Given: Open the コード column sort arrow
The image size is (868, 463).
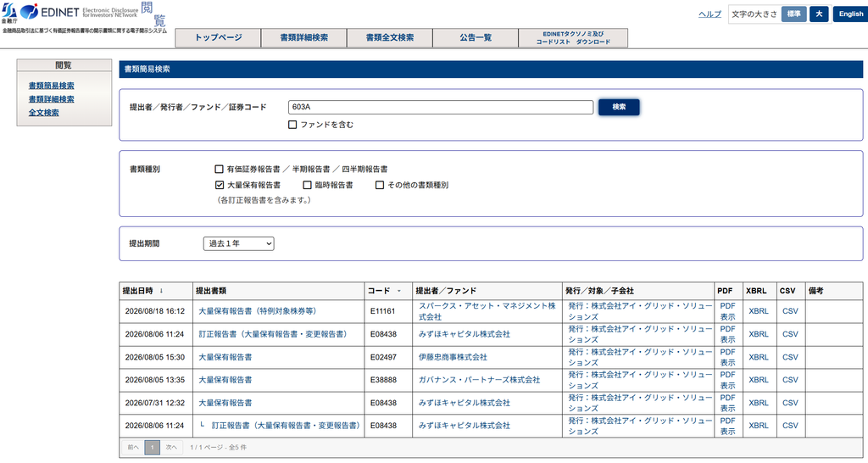Looking at the screenshot, I should (x=398, y=291).
